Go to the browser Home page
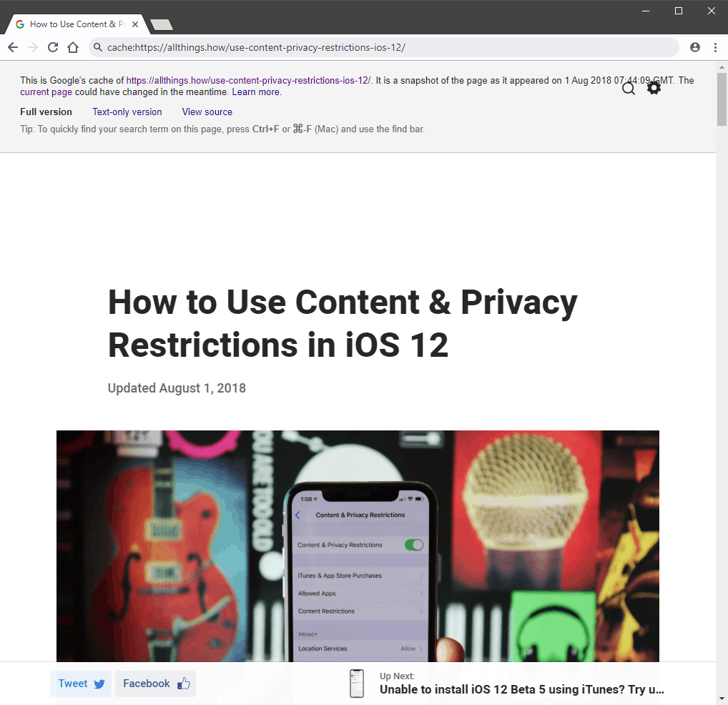 click(73, 47)
